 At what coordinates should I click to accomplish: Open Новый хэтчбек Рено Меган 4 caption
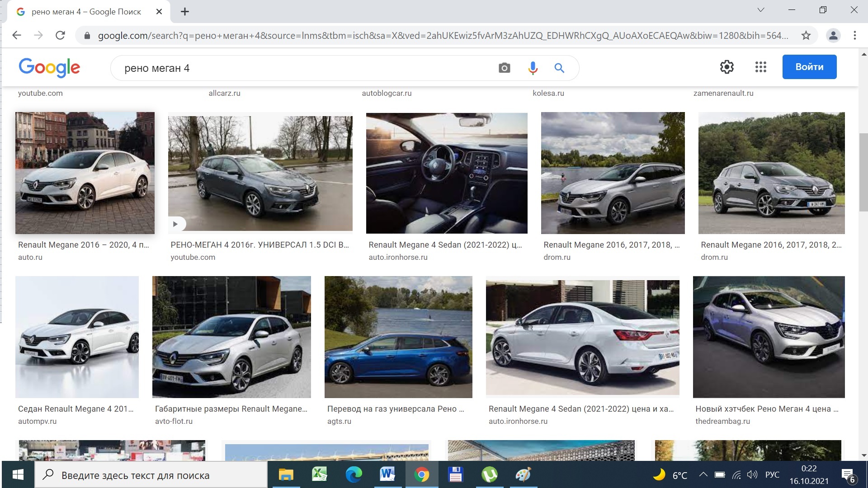click(767, 409)
